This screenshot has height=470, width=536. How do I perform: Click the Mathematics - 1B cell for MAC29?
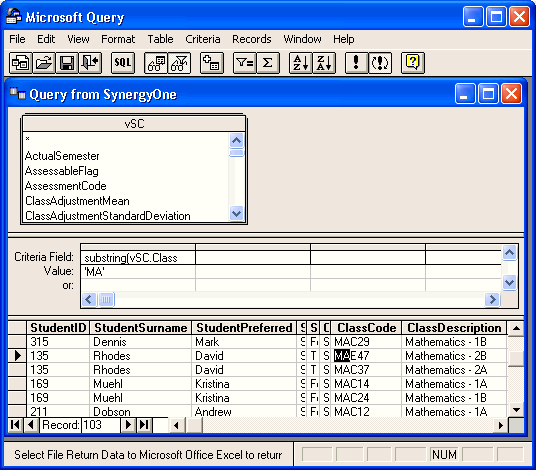point(454,342)
